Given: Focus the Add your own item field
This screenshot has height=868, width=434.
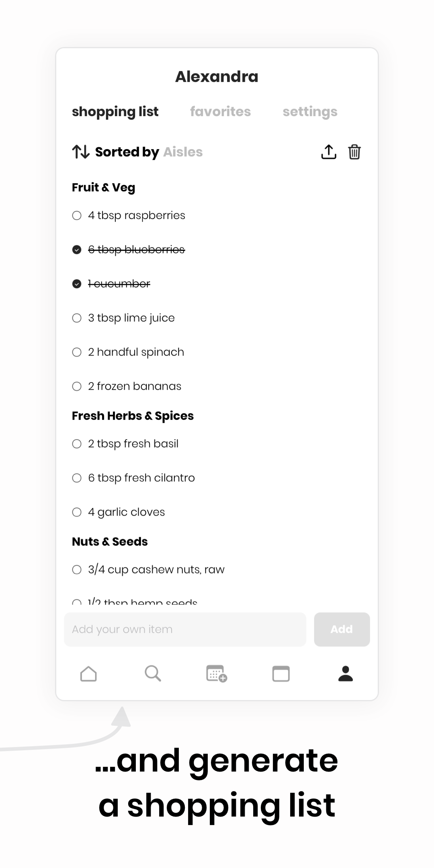Looking at the screenshot, I should click(185, 629).
